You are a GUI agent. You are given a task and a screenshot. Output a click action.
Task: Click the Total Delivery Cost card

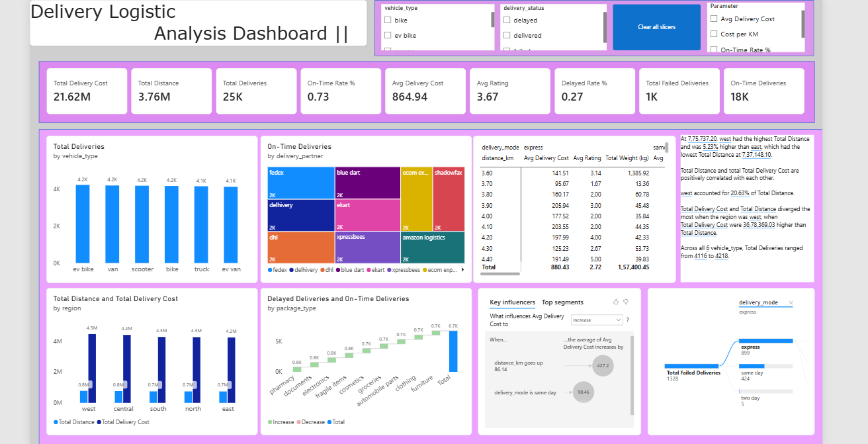coord(87,91)
